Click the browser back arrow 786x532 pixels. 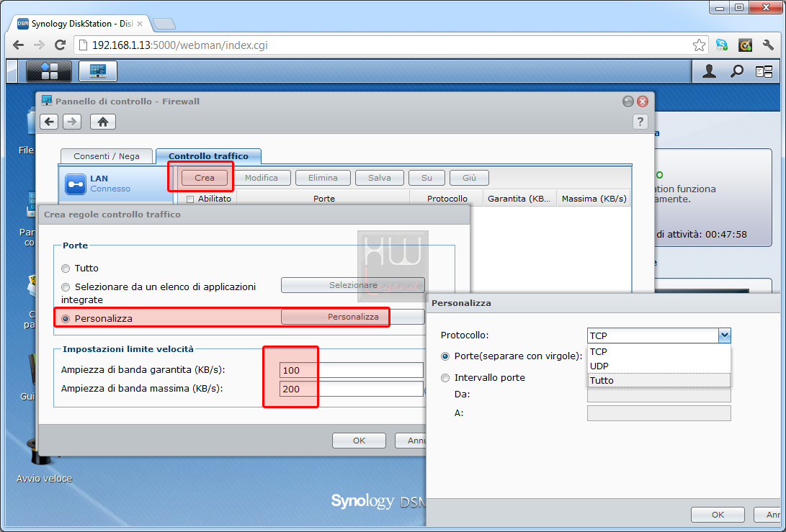(18, 45)
